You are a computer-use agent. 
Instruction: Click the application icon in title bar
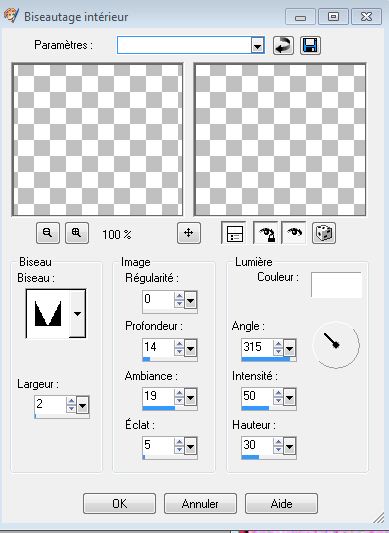(11, 16)
